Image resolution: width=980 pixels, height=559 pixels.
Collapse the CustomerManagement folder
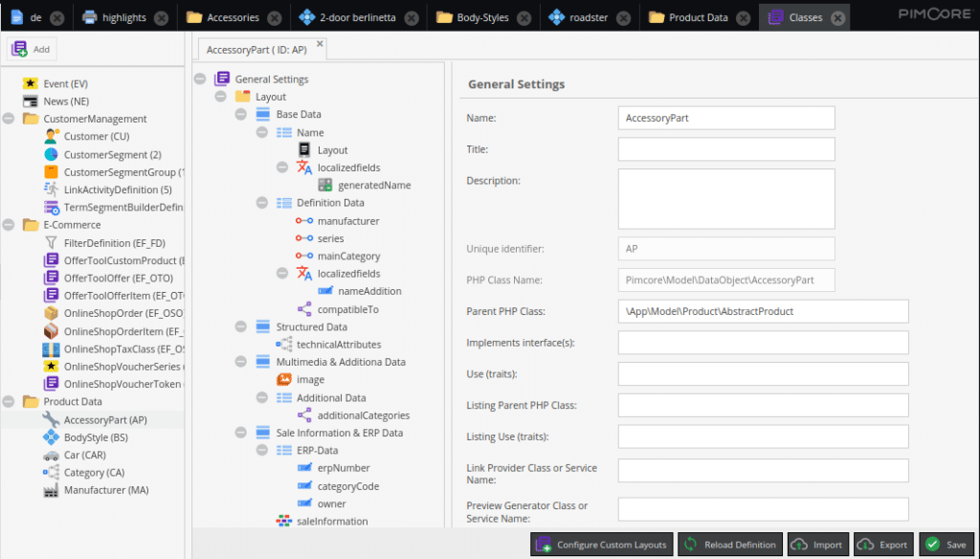pos(9,118)
